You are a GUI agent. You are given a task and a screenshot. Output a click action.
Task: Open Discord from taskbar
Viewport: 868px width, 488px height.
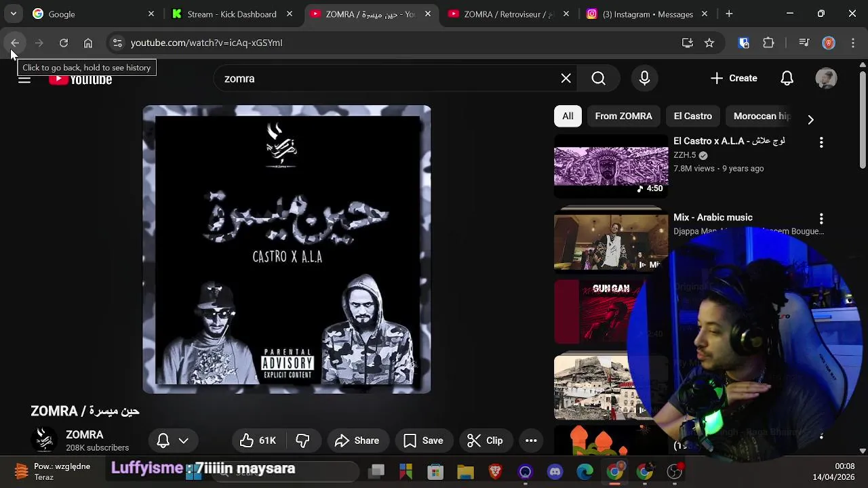pos(555,472)
